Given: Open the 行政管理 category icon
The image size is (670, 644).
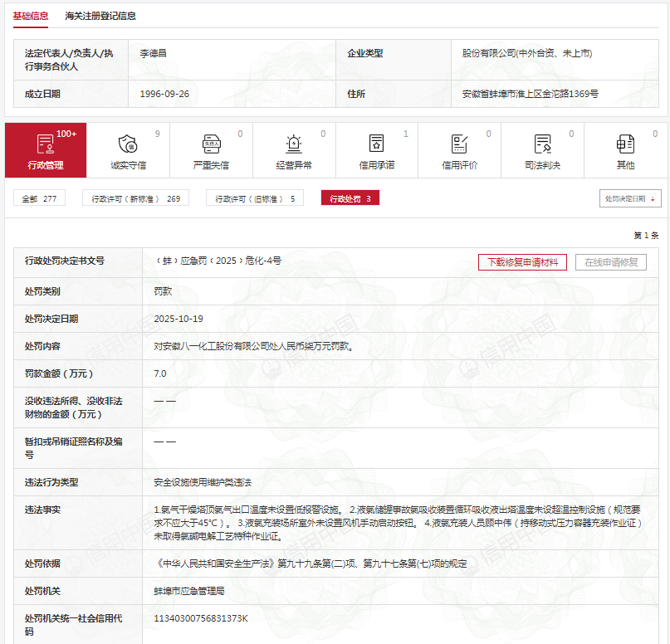Looking at the screenshot, I should (46, 144).
